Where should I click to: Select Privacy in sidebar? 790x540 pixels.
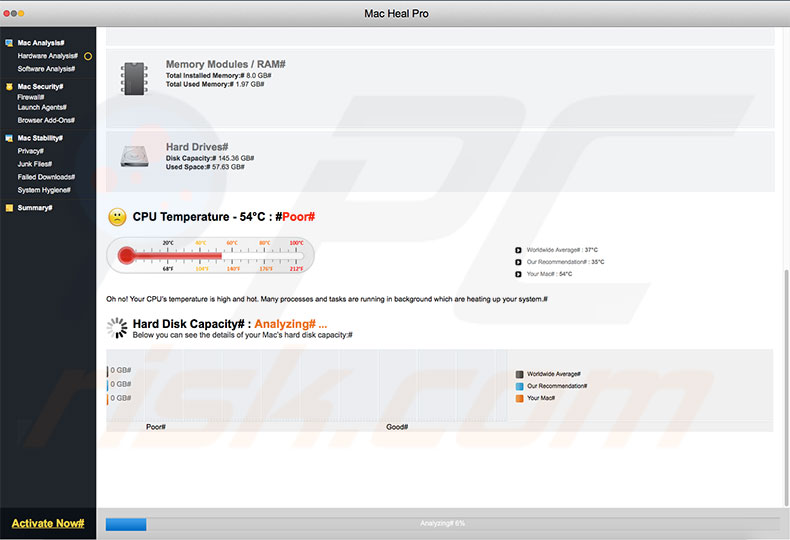click(x=31, y=151)
